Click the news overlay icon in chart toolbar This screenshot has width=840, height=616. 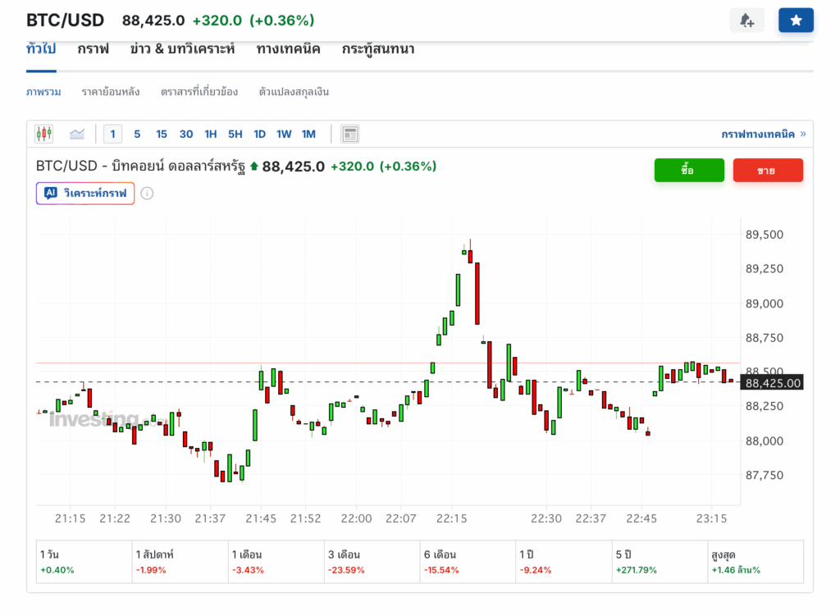point(350,134)
